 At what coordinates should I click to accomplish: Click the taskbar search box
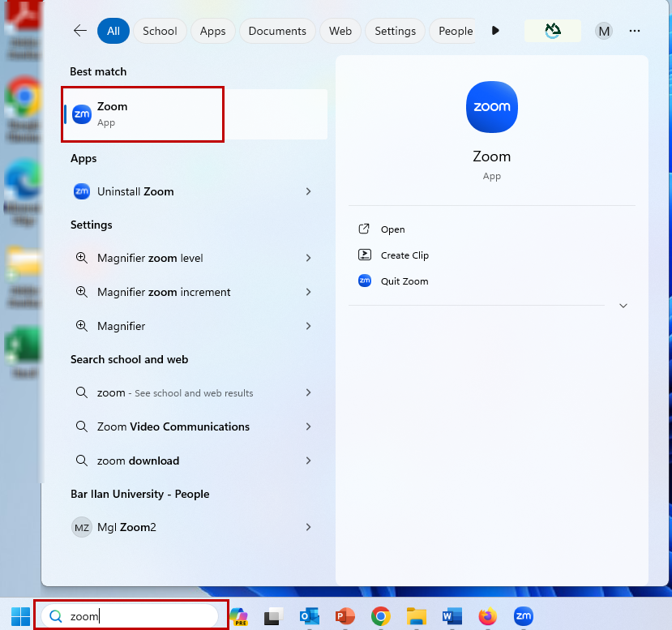point(134,616)
